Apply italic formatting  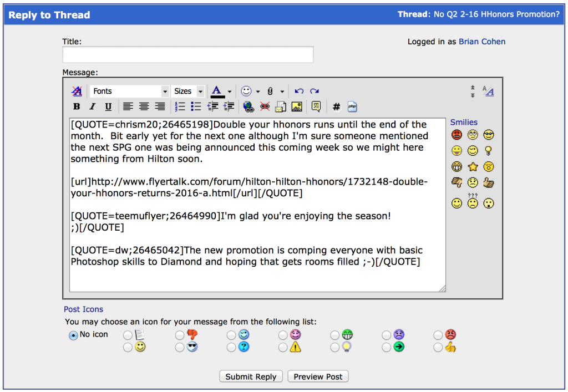coord(92,106)
